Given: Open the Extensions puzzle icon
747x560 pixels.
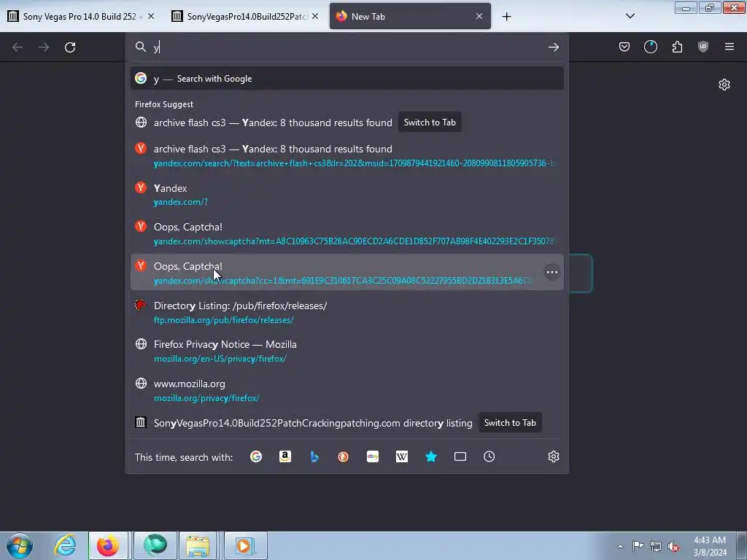Looking at the screenshot, I should (x=677, y=47).
